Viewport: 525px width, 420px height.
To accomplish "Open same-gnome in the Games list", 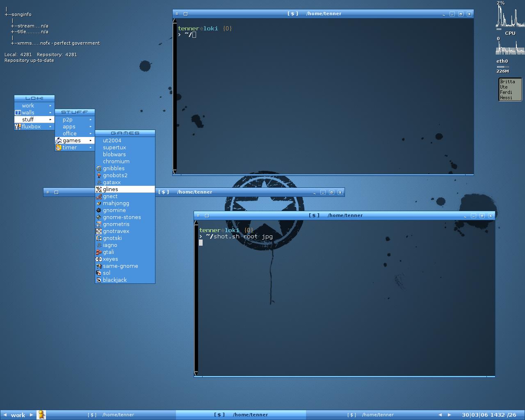I will (x=125, y=266).
